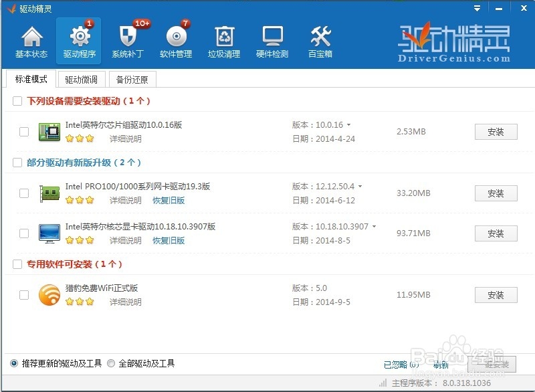Click star rating of 猎豹免费WiFi
535x392 pixels.
tap(80, 302)
